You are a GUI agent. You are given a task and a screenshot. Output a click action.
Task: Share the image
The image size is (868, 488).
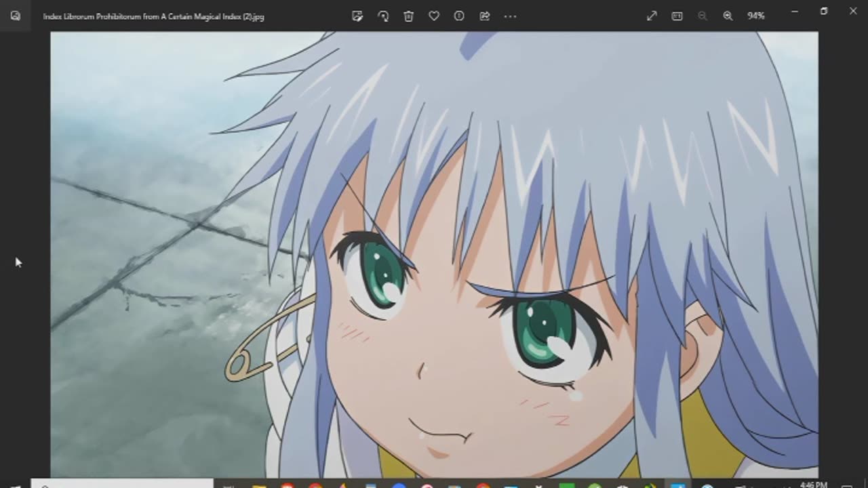pos(485,16)
